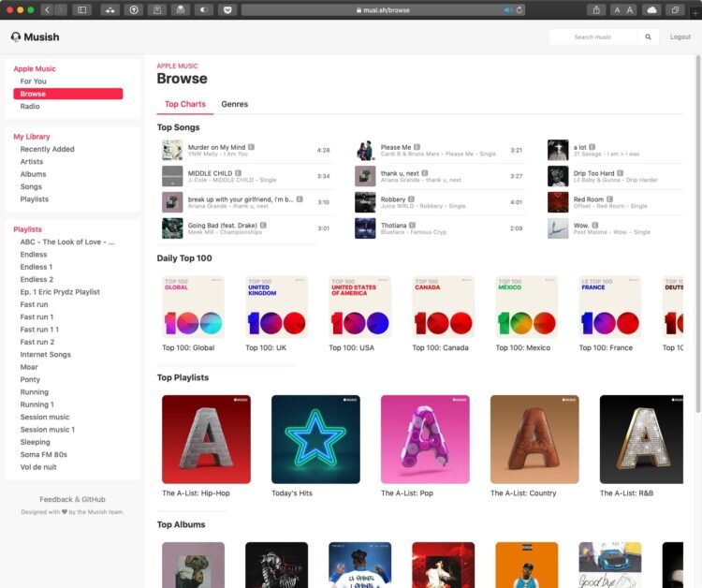Reload the page with the refresh icon
702x588 pixels.
pyautogui.click(x=519, y=10)
